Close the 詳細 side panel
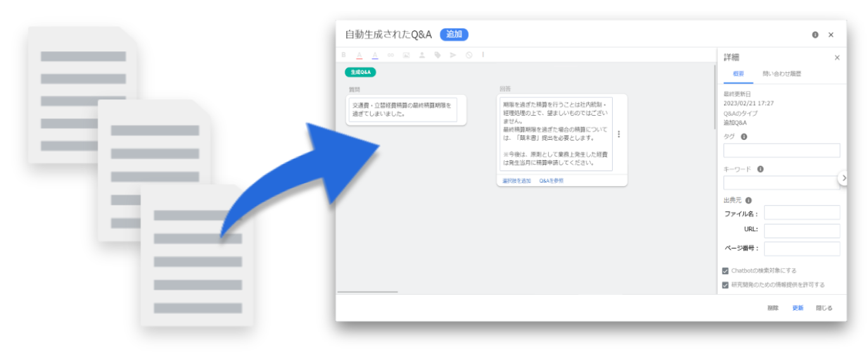The height and width of the screenshot is (355, 868). pos(837,58)
